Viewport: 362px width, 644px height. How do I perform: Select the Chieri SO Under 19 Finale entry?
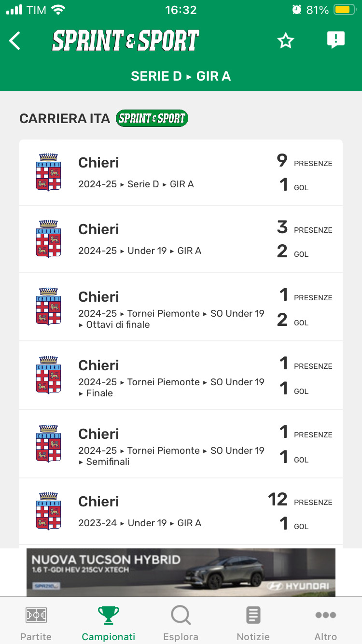(181, 375)
